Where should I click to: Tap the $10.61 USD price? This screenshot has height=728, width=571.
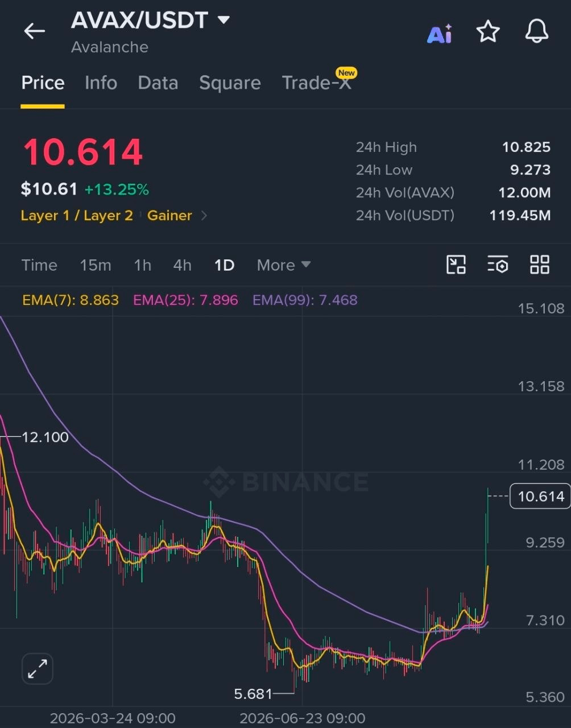[x=49, y=189]
